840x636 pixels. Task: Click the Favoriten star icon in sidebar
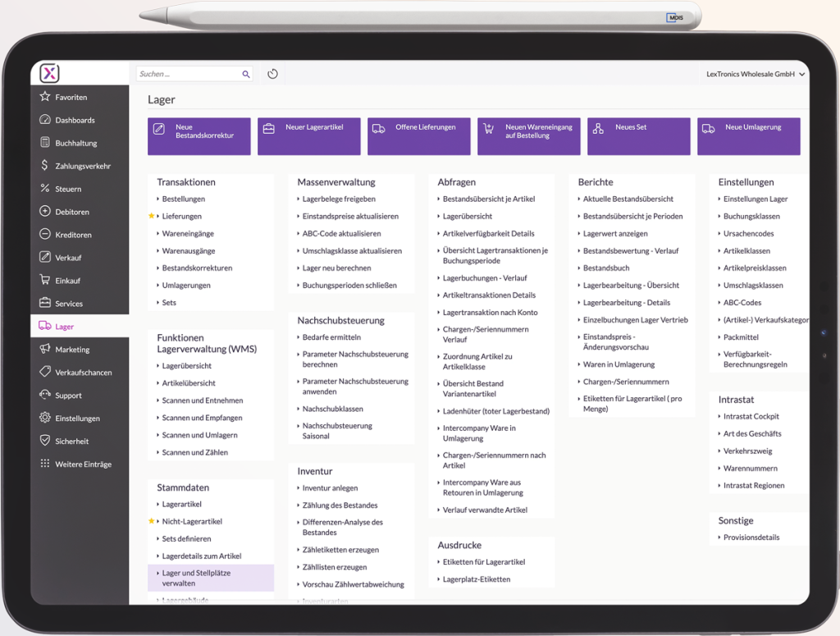point(45,97)
